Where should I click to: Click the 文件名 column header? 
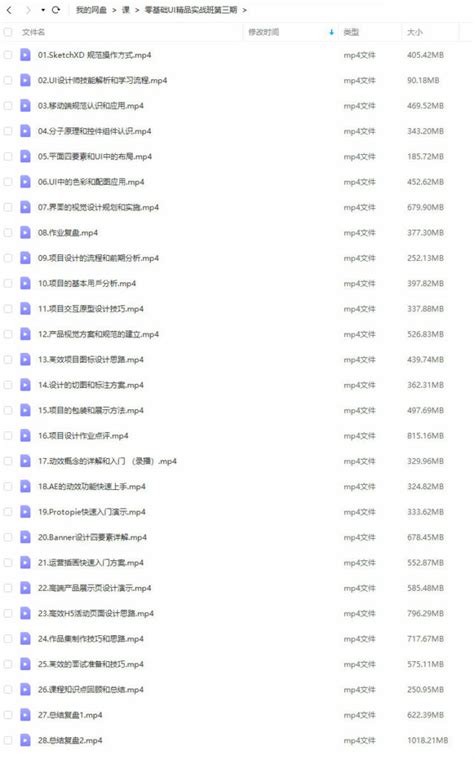33,32
